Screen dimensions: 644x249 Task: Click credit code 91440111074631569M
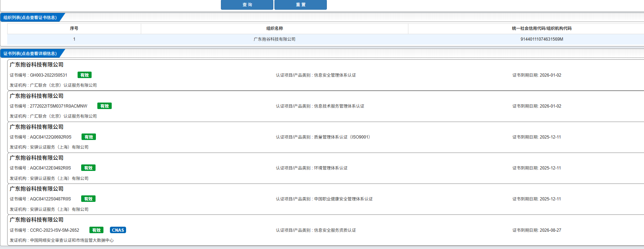[x=542, y=39]
